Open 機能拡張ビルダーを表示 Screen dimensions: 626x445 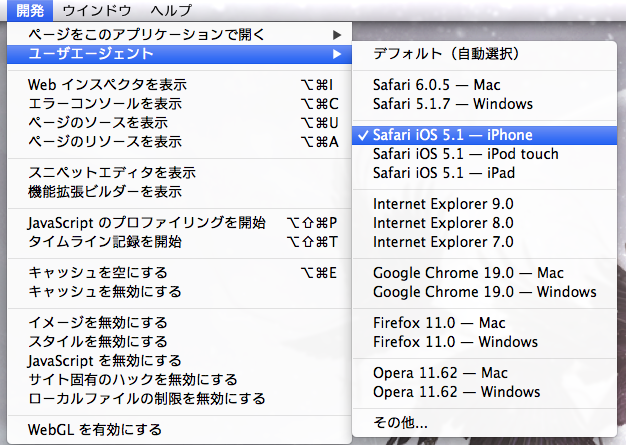click(179, 192)
